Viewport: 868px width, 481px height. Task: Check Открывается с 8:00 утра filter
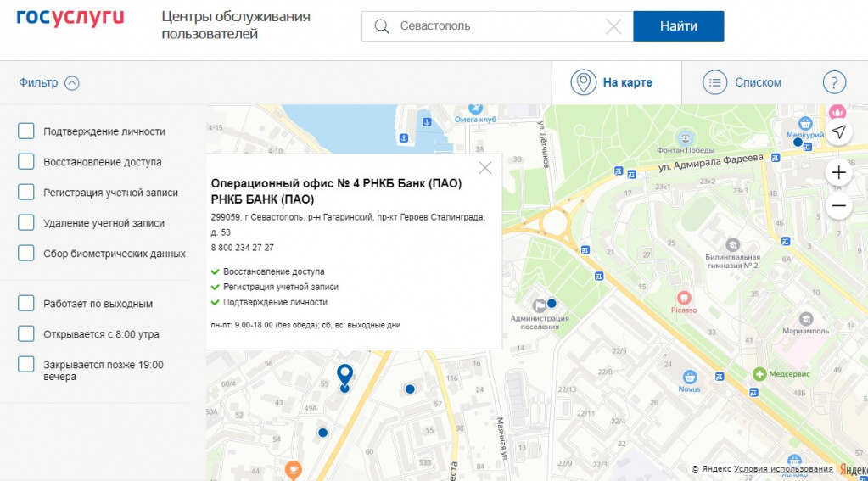(26, 333)
